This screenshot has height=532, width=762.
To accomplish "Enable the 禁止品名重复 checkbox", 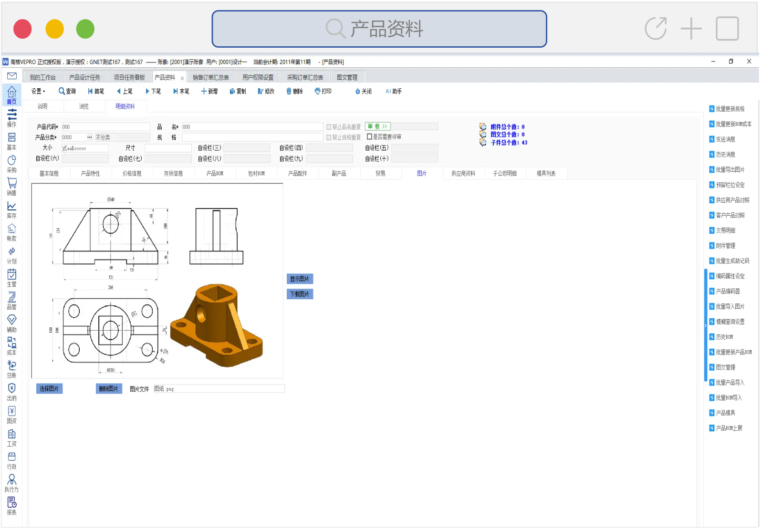I will 329,127.
